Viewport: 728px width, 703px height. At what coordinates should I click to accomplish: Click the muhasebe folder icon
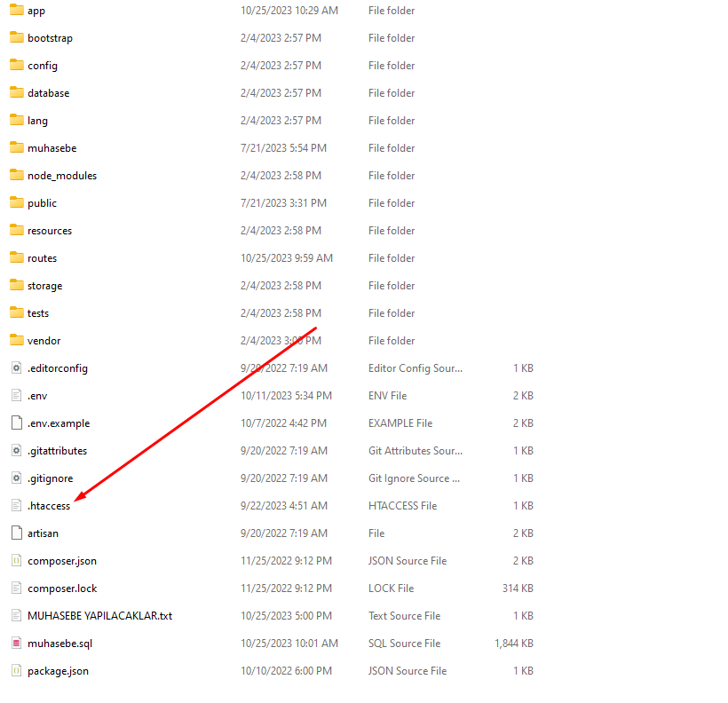(17, 147)
